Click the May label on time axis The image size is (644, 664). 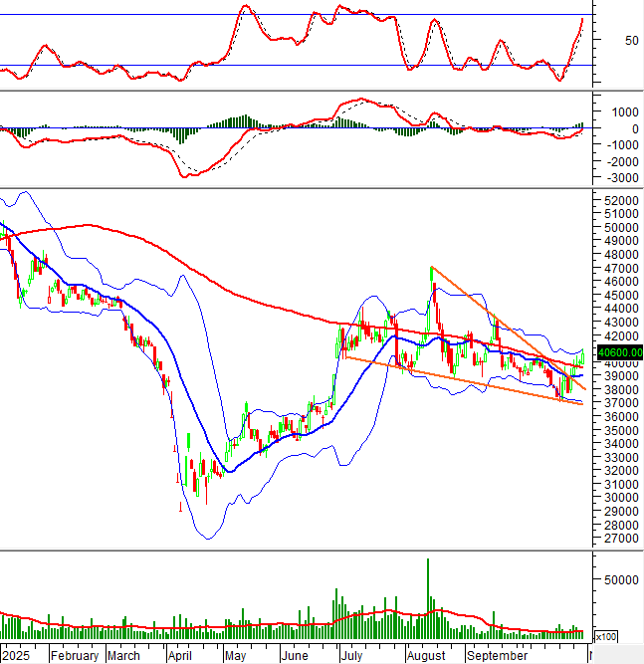[235, 656]
